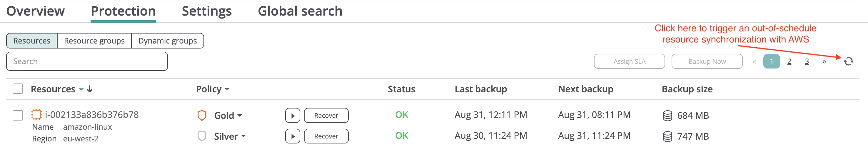Go to page 2 of resources

(x=789, y=62)
